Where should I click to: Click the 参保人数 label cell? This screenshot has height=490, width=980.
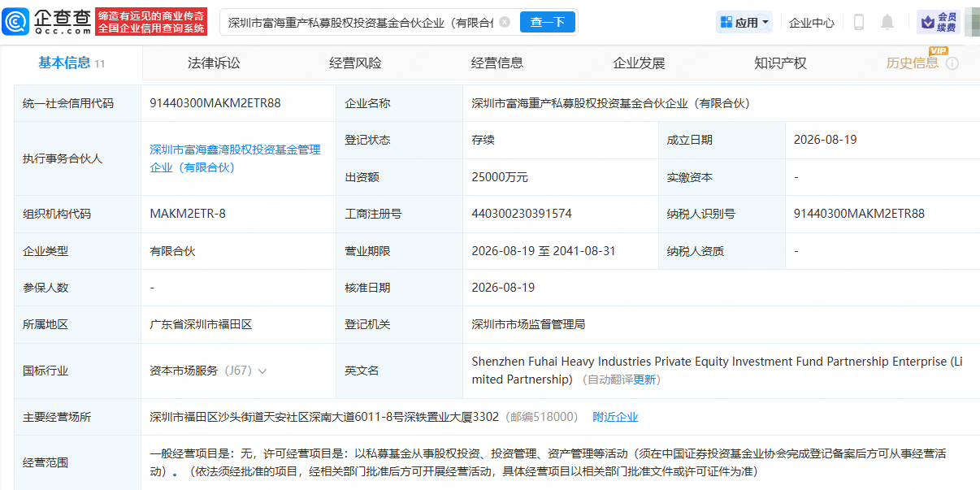click(x=78, y=288)
